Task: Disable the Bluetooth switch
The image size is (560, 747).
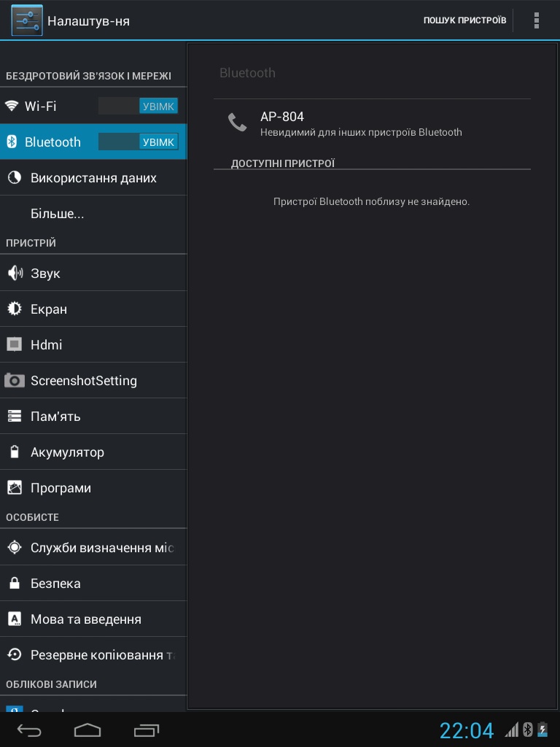Action: pos(138,142)
